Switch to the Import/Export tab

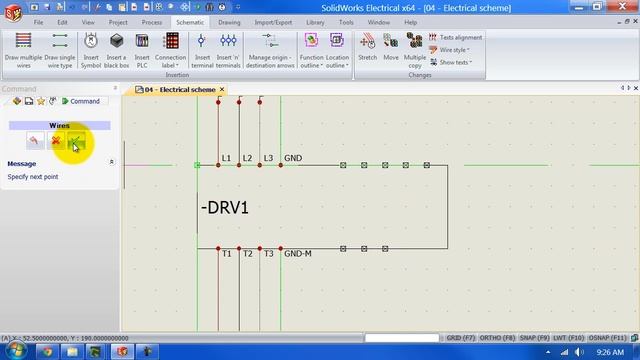pos(273,22)
